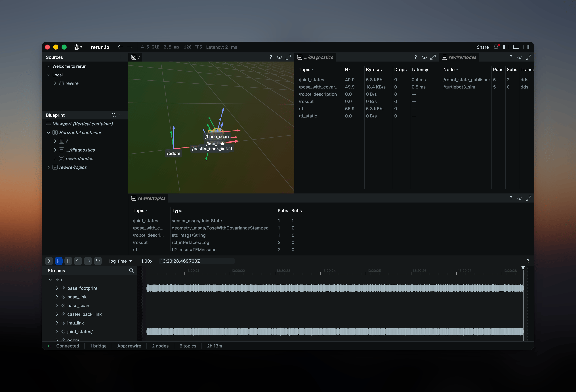Step back one timeline frame
The image size is (576, 392).
tap(78, 261)
